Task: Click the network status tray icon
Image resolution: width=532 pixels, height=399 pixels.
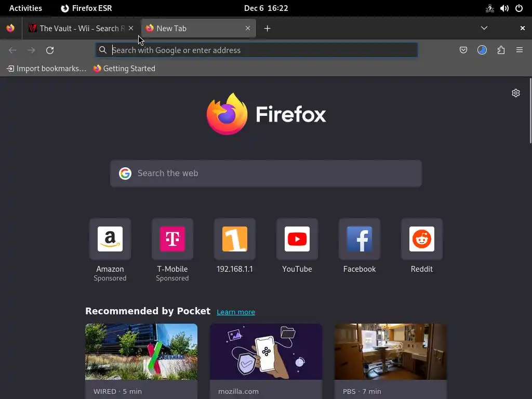Action: (x=489, y=8)
